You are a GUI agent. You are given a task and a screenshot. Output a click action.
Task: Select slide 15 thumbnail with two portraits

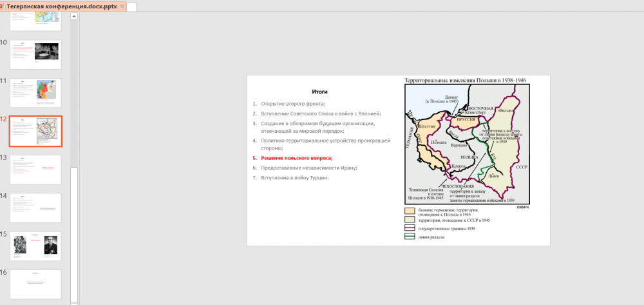[35, 246]
